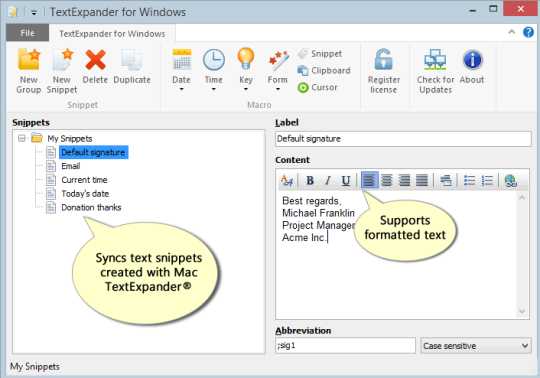
Task: Click the Abbreviation input field
Action: [345, 345]
